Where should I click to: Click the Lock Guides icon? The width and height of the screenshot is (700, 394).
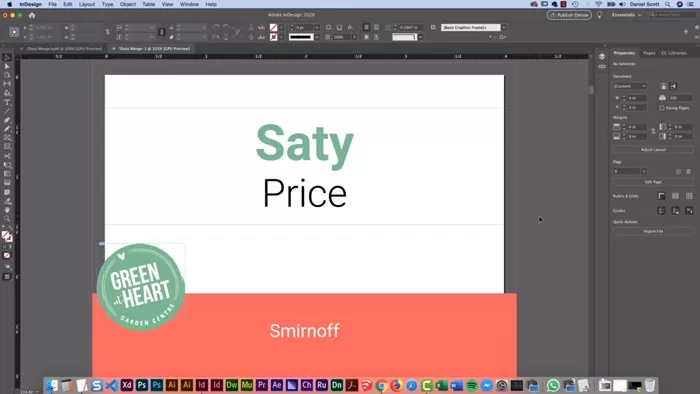pos(675,211)
